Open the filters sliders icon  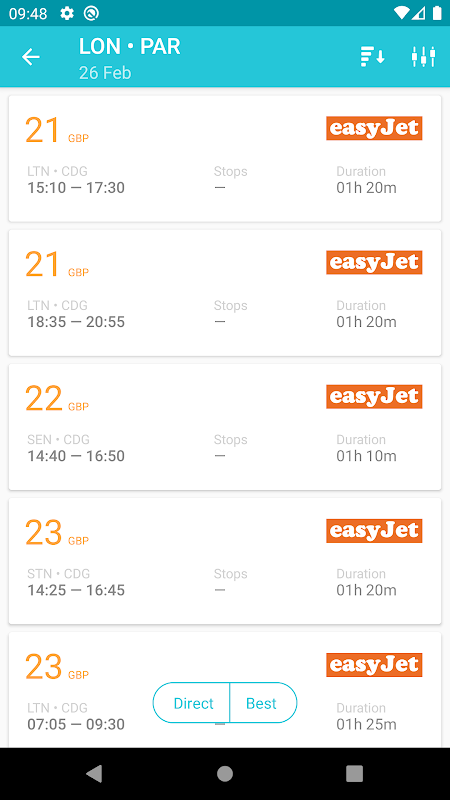coord(423,57)
